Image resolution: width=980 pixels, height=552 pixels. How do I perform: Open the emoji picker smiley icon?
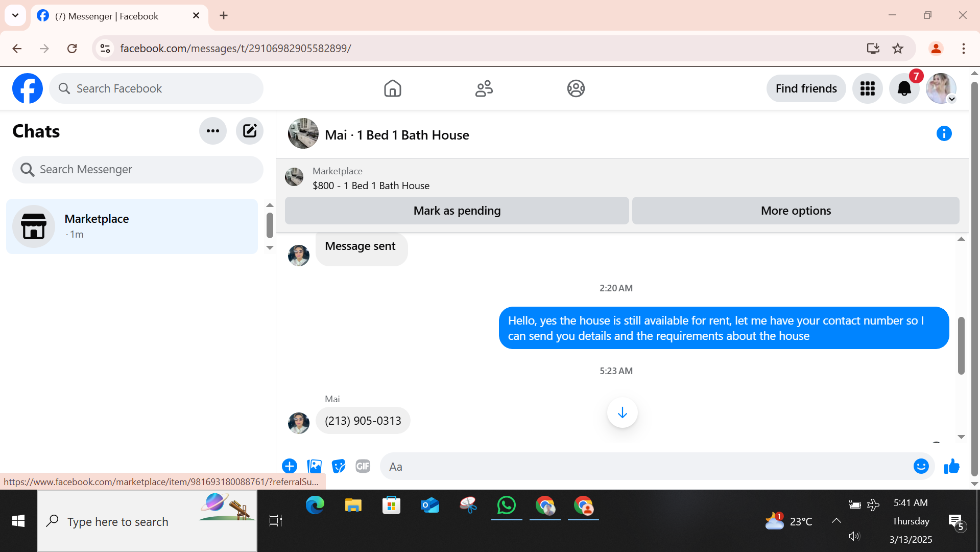coord(921,466)
